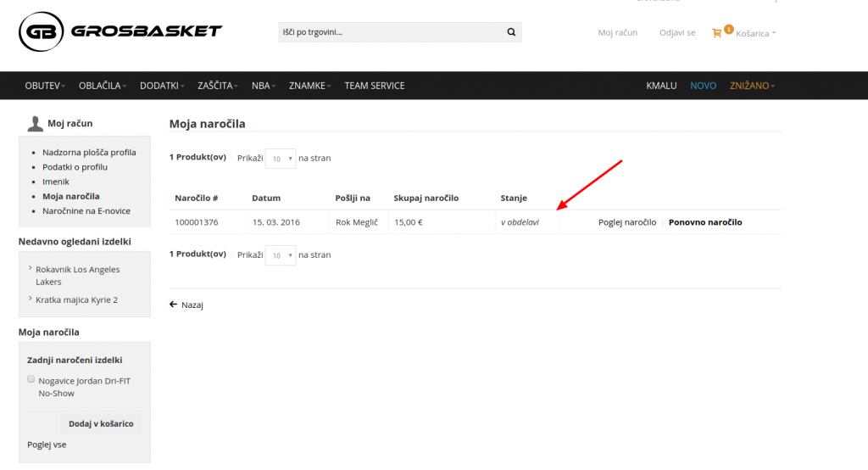Go to Nadzorna plošča profila
The width and height of the screenshot is (868, 470).
(x=89, y=153)
